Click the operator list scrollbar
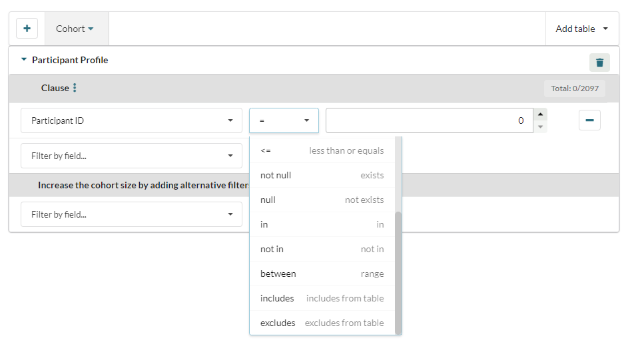The width and height of the screenshot is (632, 364). (398, 272)
